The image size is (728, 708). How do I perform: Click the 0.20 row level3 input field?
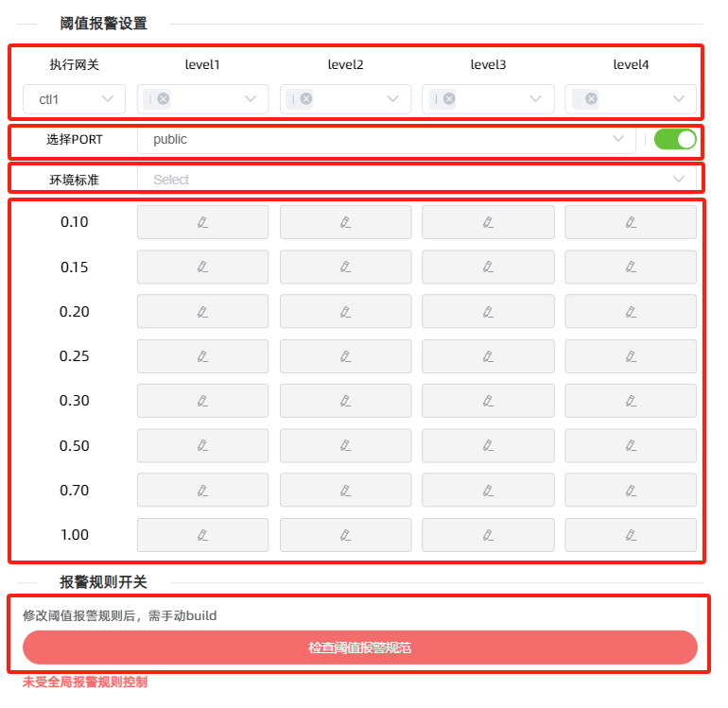coord(488,312)
